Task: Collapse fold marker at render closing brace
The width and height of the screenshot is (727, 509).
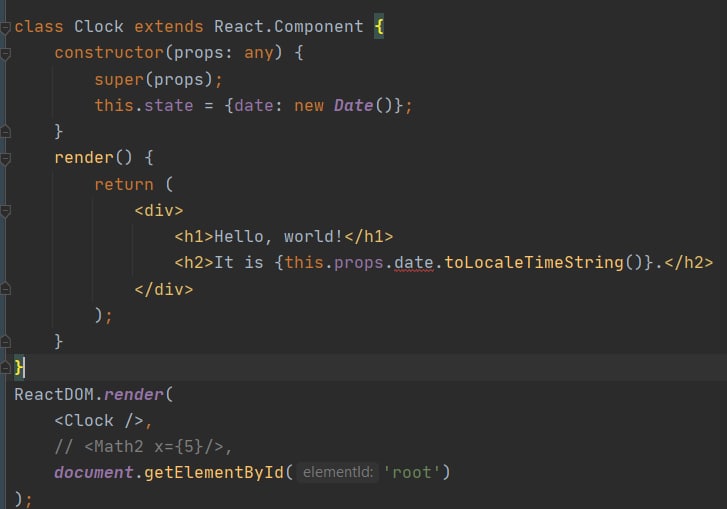Action: point(5,342)
